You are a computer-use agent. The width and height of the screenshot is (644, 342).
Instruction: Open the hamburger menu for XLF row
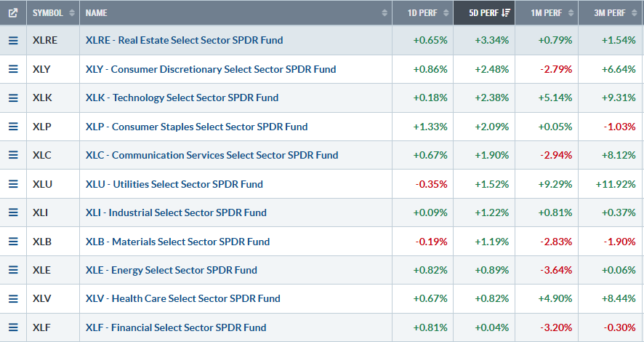pyautogui.click(x=13, y=327)
